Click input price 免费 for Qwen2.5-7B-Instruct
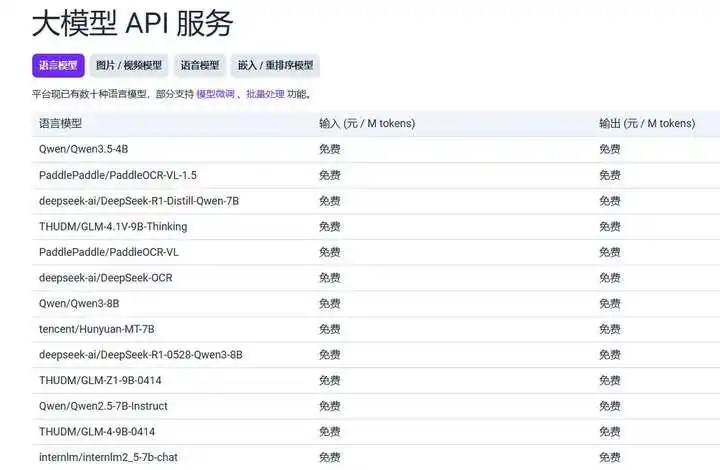The width and height of the screenshot is (720, 470). click(x=330, y=406)
